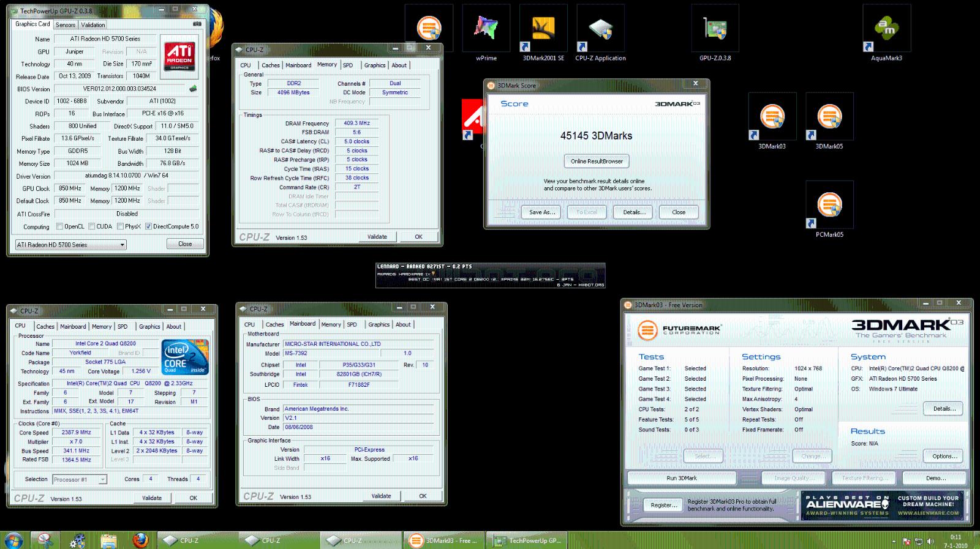Image resolution: width=980 pixels, height=549 pixels.
Task: Click Close in the 3DMark Score dialog
Action: click(679, 212)
